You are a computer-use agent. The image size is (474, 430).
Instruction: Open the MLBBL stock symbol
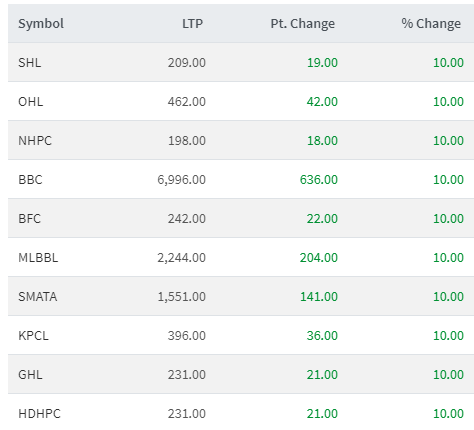click(x=38, y=258)
